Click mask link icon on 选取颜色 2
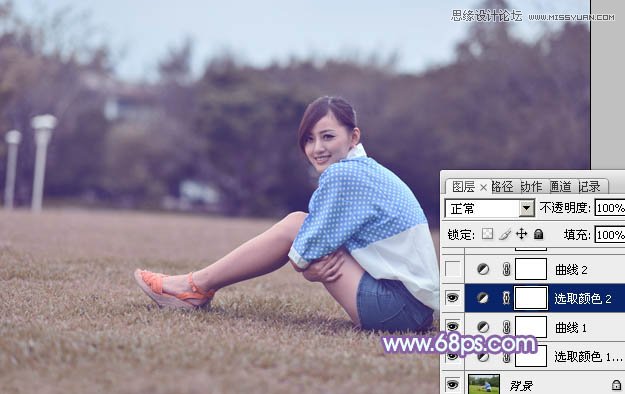This screenshot has height=394, width=625. pos(506,298)
